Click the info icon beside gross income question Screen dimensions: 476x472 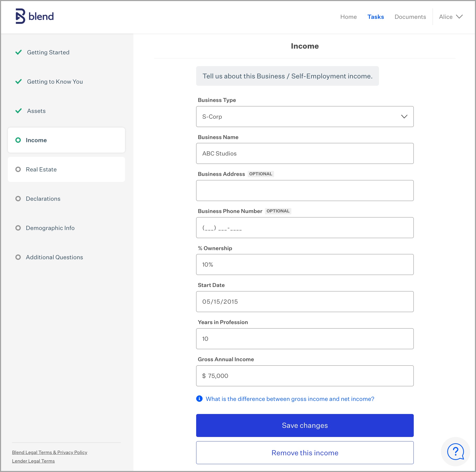point(199,399)
